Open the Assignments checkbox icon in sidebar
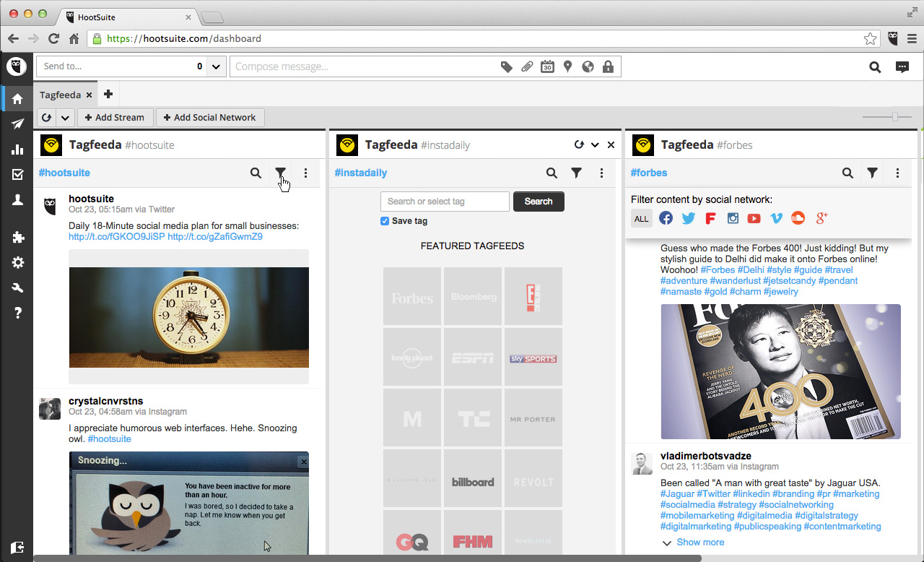The width and height of the screenshot is (924, 562). click(x=17, y=175)
